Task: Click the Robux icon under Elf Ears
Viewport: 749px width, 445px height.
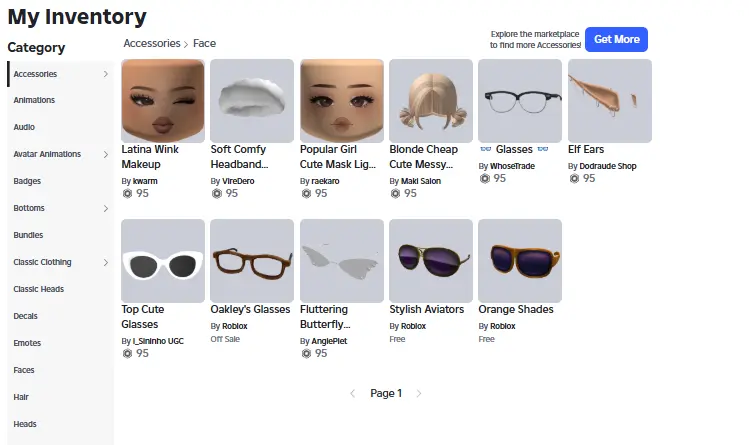Action: [x=574, y=179]
